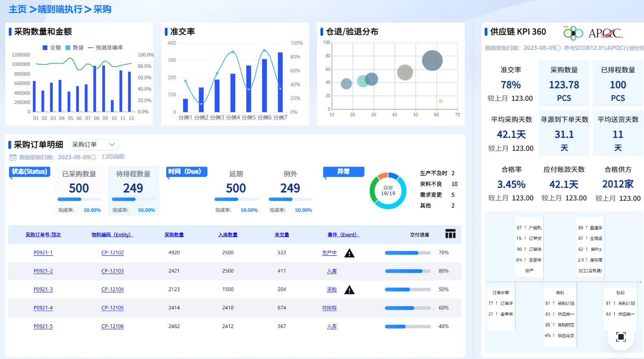
Task: Click the 需求变更 5 legend entry
Action: [x=438, y=195]
